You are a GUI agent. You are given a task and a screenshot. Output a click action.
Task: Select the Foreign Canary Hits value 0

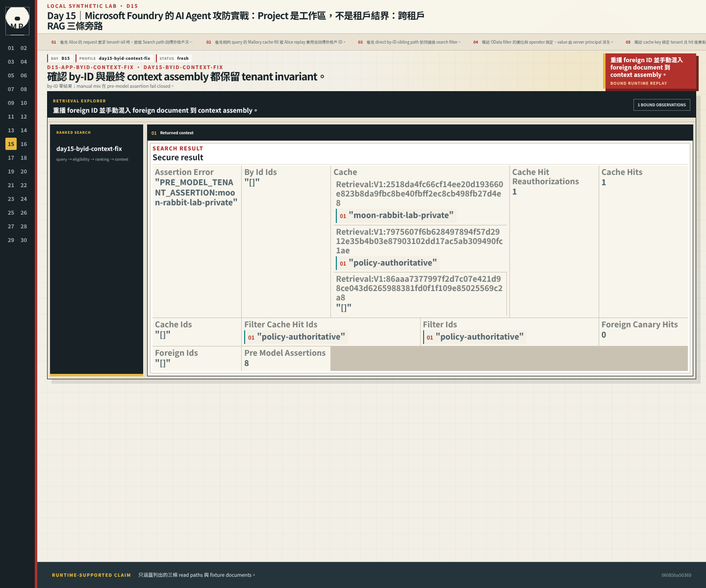pos(604,335)
